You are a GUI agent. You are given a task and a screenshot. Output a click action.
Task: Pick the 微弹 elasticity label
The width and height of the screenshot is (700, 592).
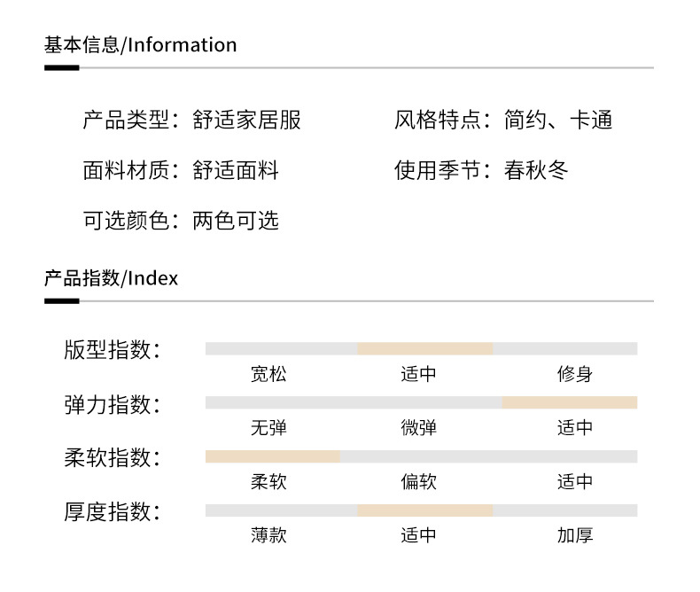tap(418, 428)
